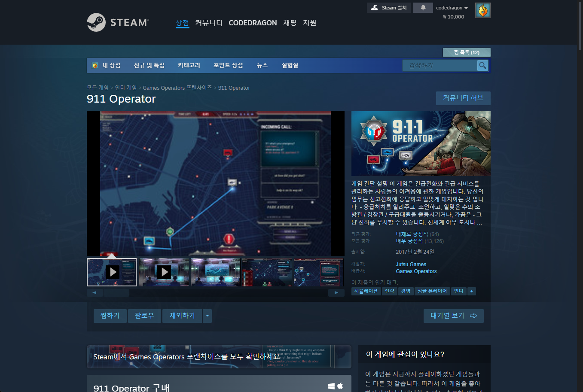The image size is (583, 392).
Task: Click the 경영 tag
Action: pyautogui.click(x=406, y=291)
